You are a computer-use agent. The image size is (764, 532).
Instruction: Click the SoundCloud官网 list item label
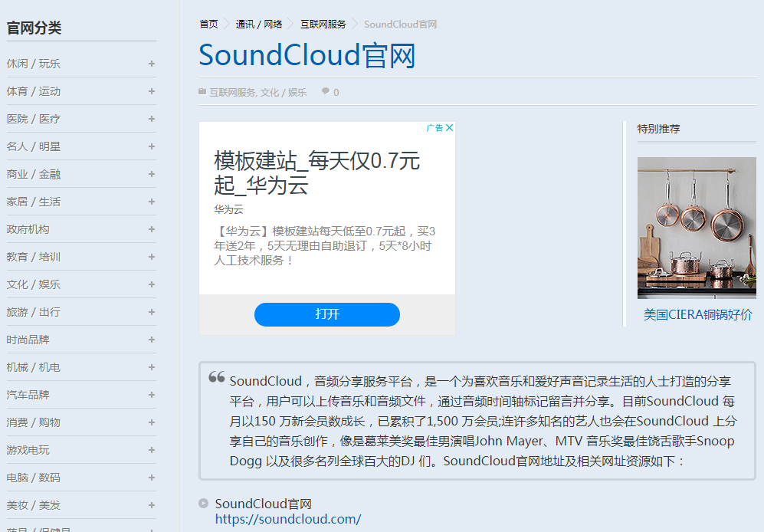pos(263,504)
